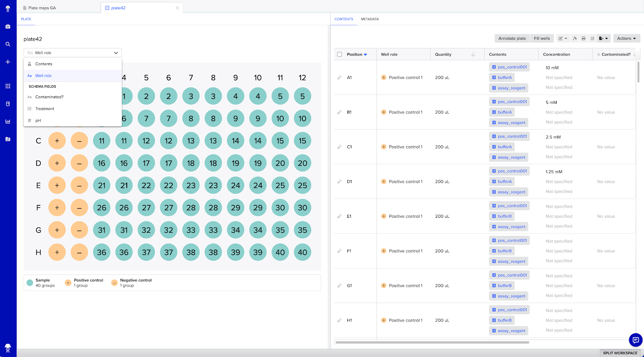The width and height of the screenshot is (644, 357).
Task: Choose Contaminated? schema field option
Action: coord(72,97)
